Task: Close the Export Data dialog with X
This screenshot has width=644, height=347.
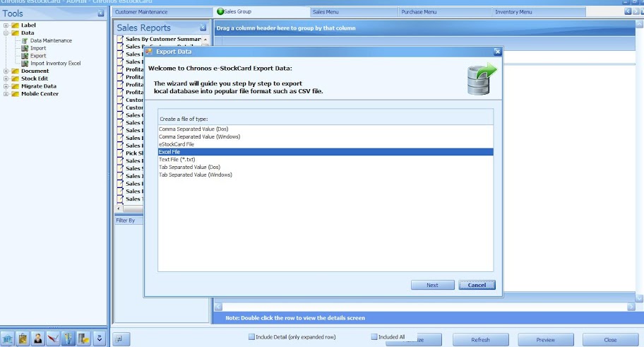Action: point(497,52)
